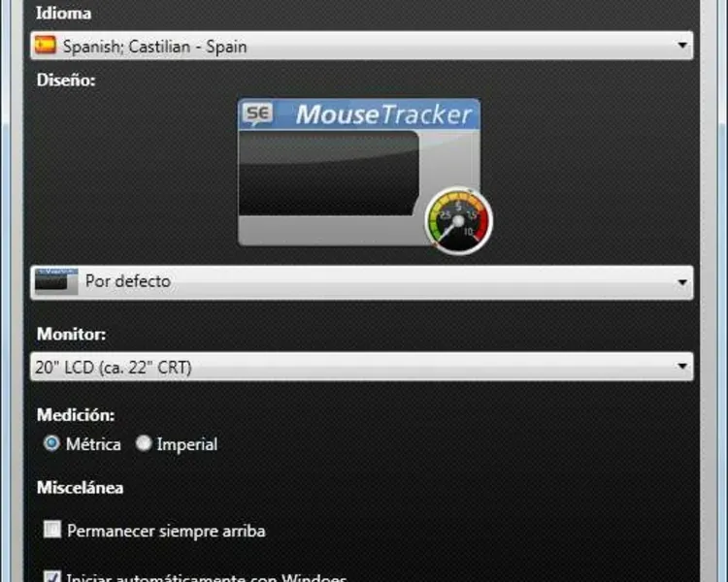Click the speedometer gauge on the preview
The image size is (728, 582).
(459, 221)
